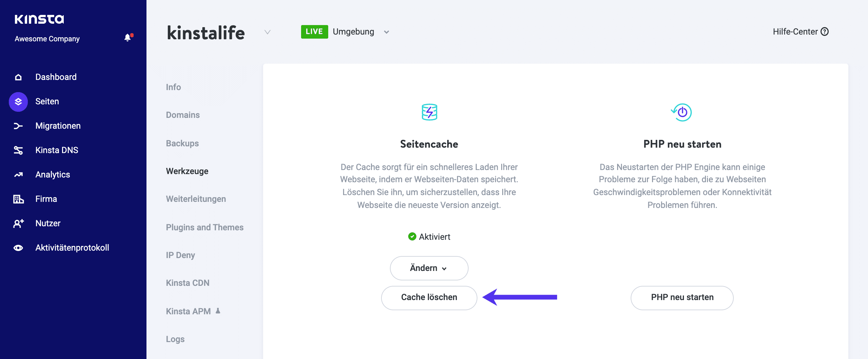Open notifications with the bell icon
Viewport: 868px width, 359px height.
[x=128, y=38]
